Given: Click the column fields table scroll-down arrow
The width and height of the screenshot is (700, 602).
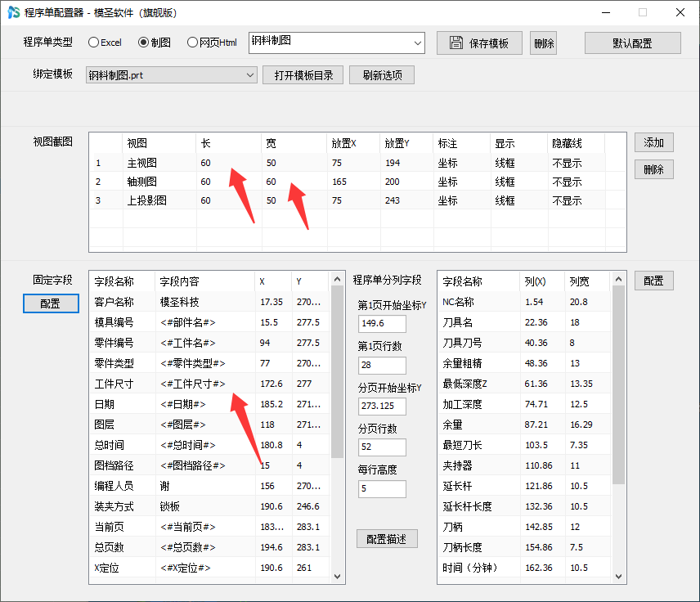Looking at the screenshot, I should [x=619, y=577].
